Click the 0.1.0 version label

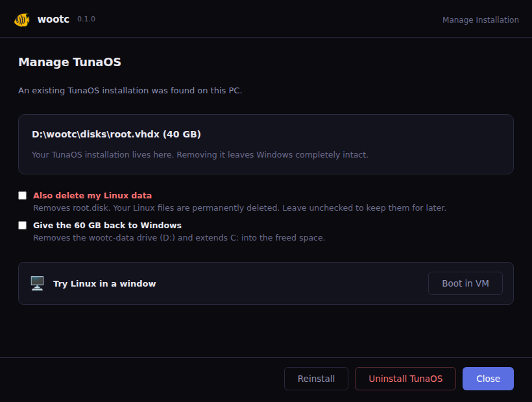(86, 19)
